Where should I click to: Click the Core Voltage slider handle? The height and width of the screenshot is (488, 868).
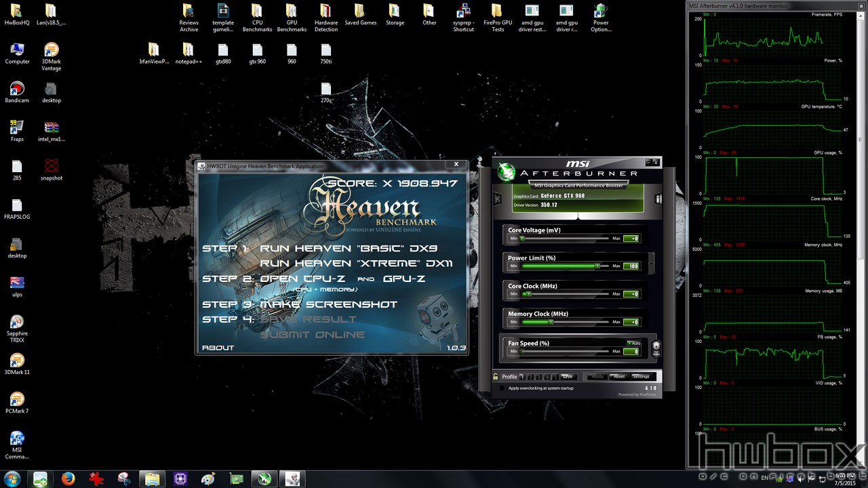click(523, 239)
